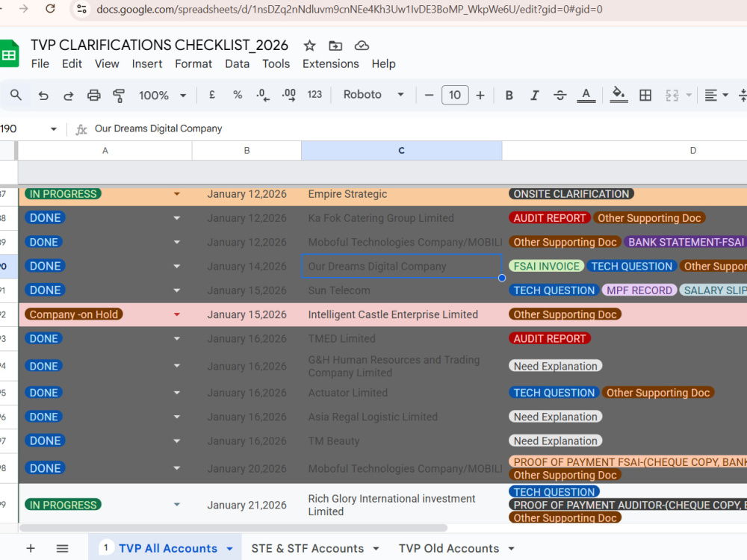The height and width of the screenshot is (560, 747).
Task: Switch to TVP Old Accounts tab
Action: (x=449, y=548)
